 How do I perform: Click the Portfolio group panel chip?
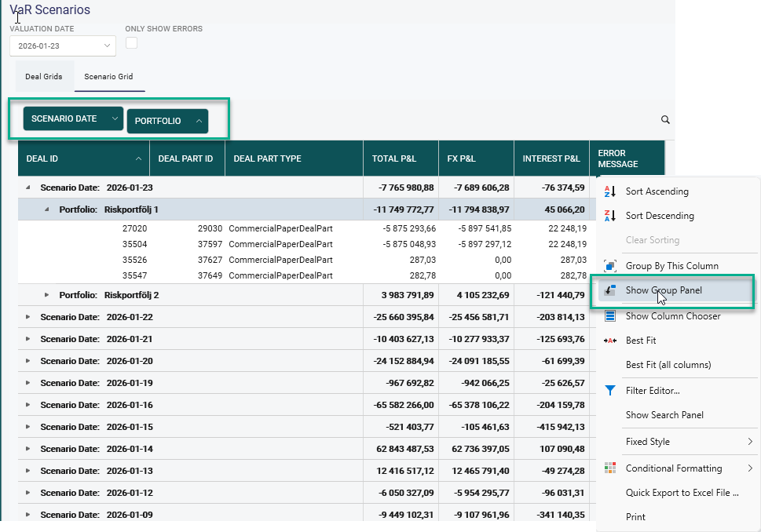click(158, 121)
